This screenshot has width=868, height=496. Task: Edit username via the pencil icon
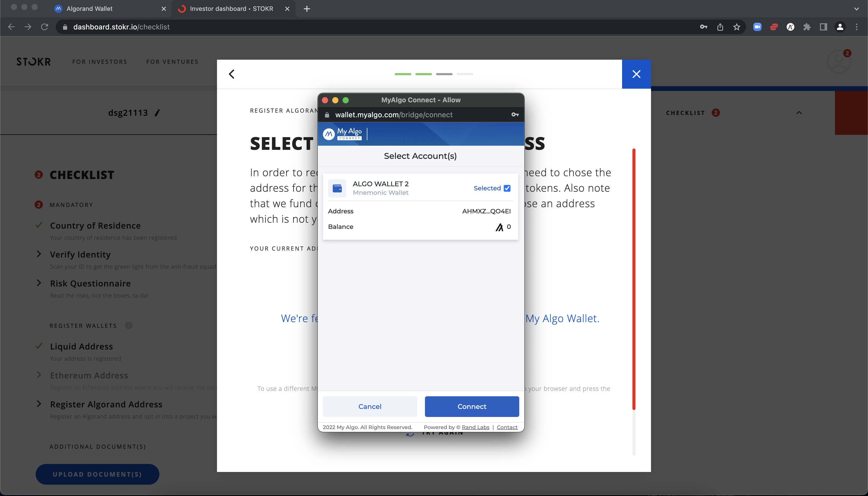tap(157, 113)
